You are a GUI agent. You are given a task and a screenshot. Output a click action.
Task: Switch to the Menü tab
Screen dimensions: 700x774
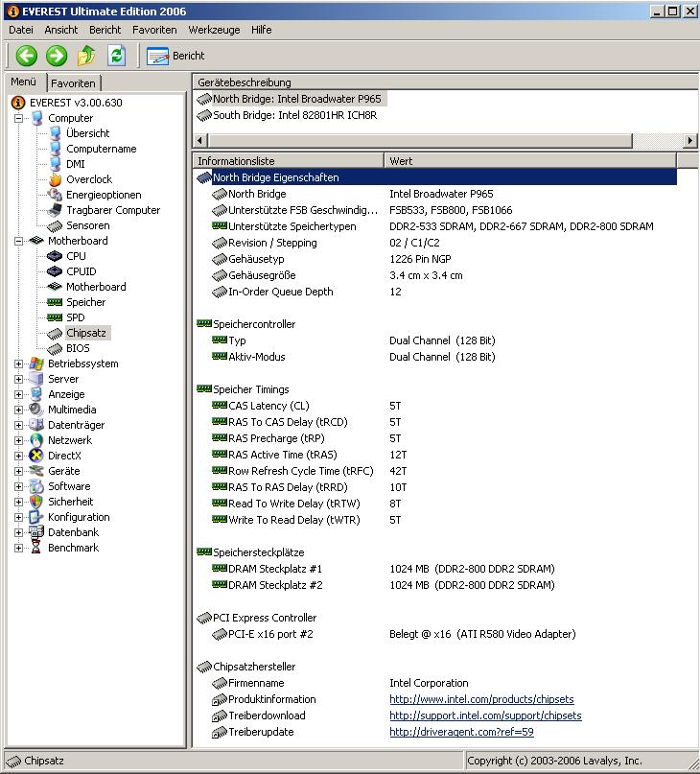24,82
